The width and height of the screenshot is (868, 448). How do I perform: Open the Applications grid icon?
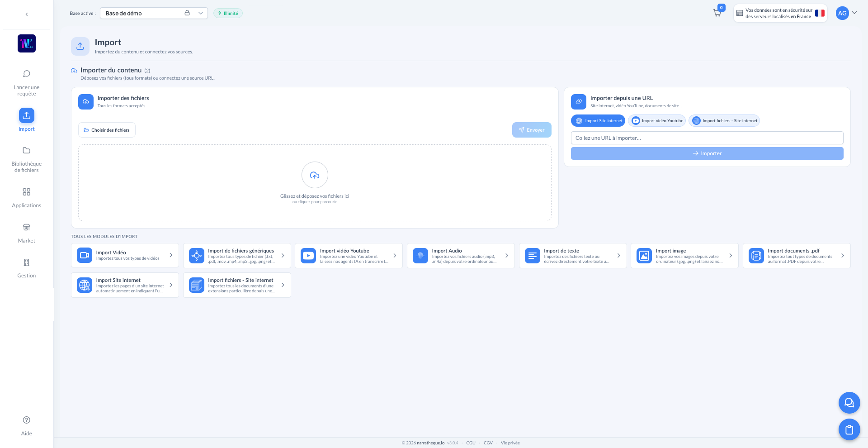click(27, 192)
